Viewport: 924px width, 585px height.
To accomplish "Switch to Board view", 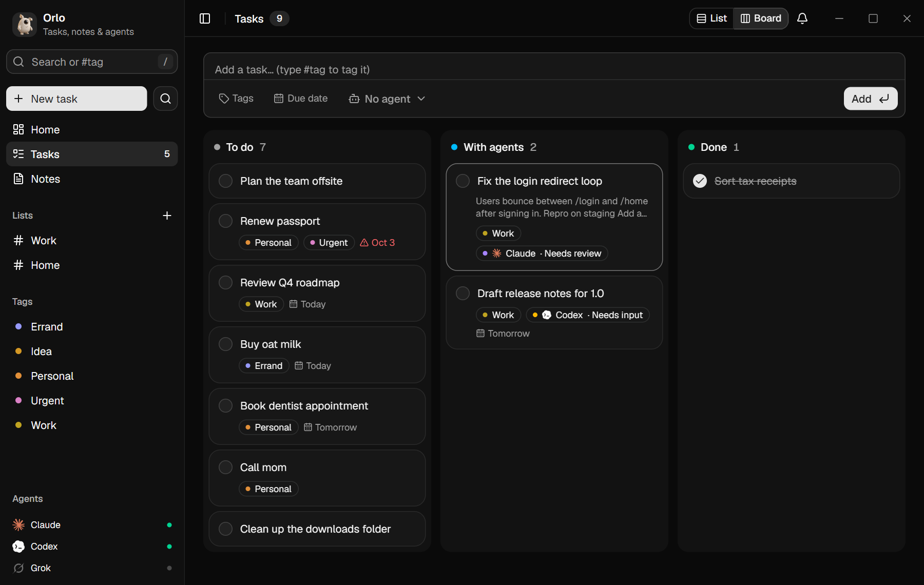I will 761,18.
